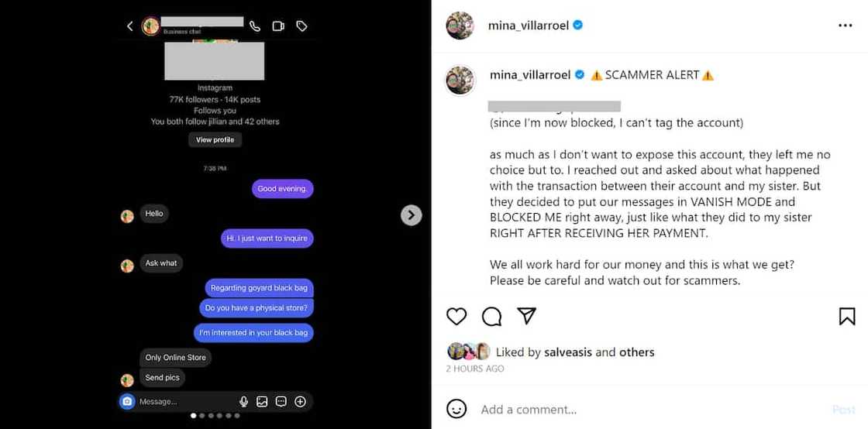Start a video call in chat
Screen dimensions: 868x429
pyautogui.click(x=278, y=26)
